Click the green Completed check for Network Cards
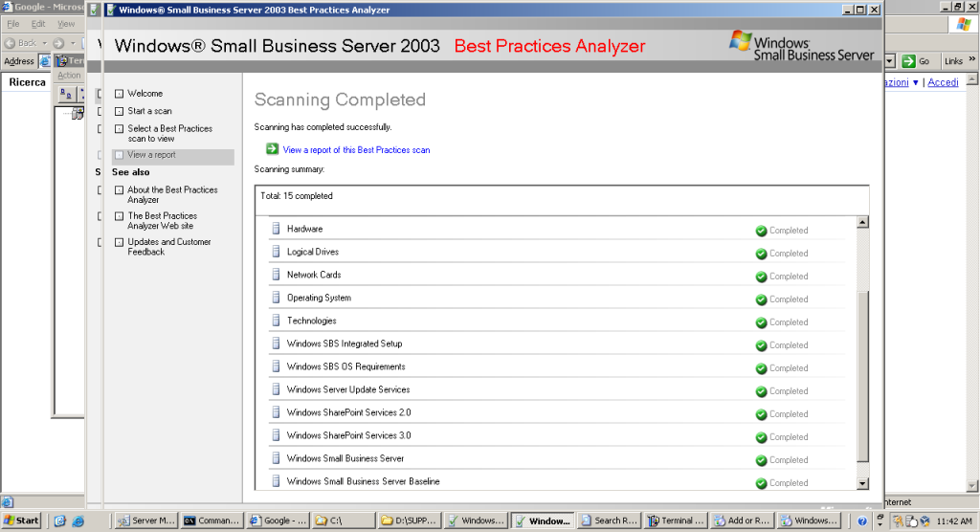This screenshot has width=980, height=532. pos(761,277)
